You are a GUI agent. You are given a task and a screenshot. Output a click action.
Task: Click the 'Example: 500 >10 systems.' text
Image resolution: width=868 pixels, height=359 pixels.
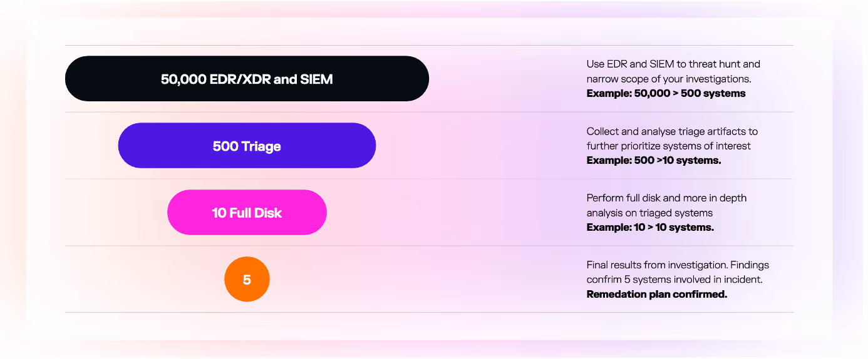click(x=654, y=161)
